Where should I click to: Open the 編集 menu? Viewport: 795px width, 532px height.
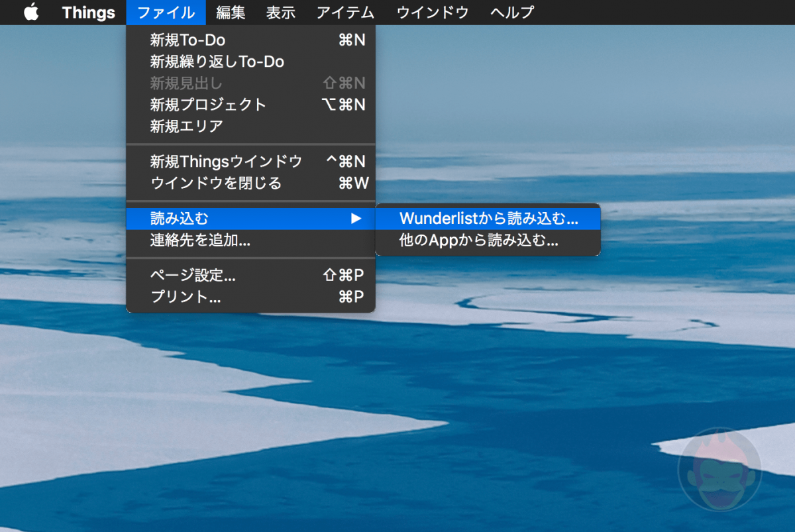pos(231,12)
